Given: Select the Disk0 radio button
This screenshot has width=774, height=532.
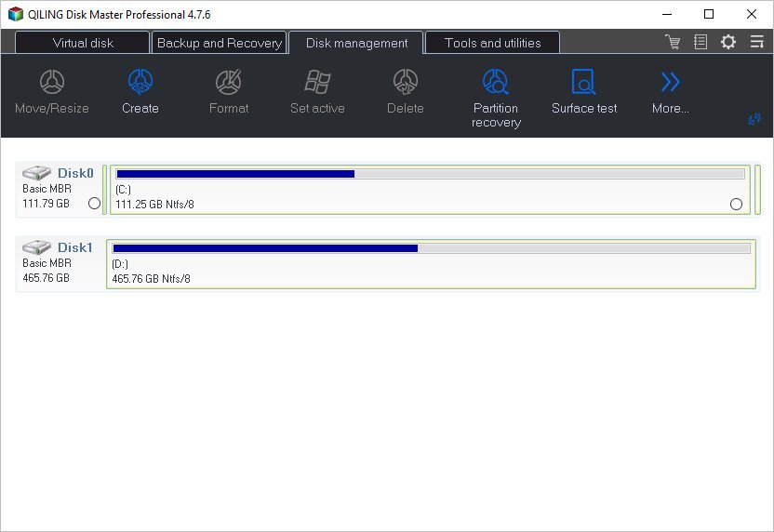Looking at the screenshot, I should click(94, 204).
